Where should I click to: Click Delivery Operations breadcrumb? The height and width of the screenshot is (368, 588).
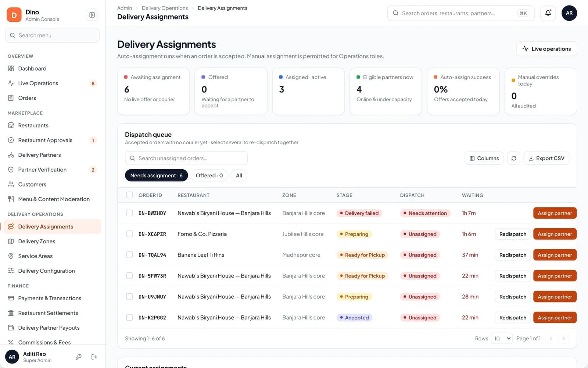(165, 8)
